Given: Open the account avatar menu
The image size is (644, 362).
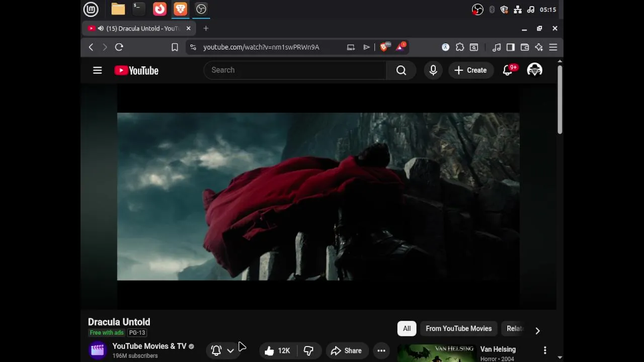Looking at the screenshot, I should (x=534, y=70).
